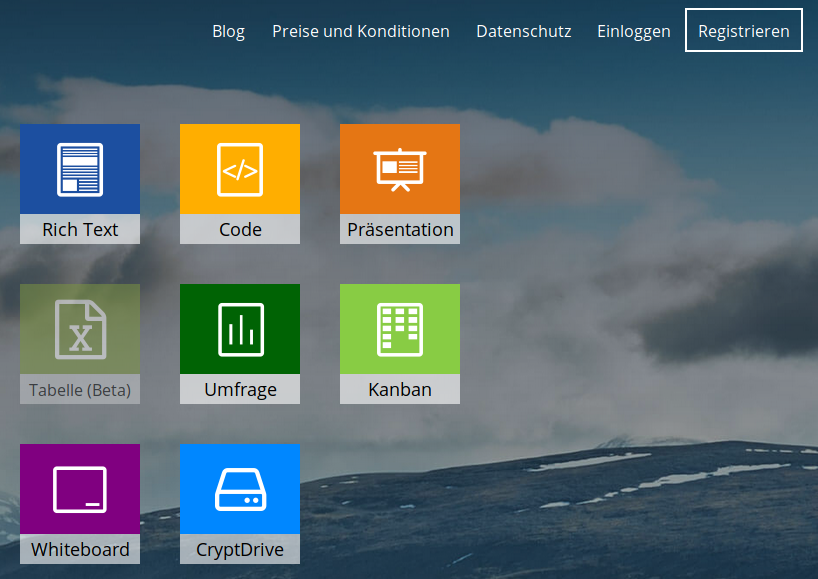Click the "Code" text label
Screen dimensions: 818x579
(240, 229)
